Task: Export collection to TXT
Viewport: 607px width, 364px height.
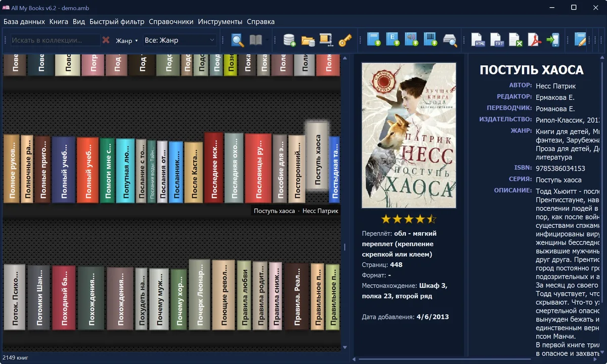Action: 497,40
